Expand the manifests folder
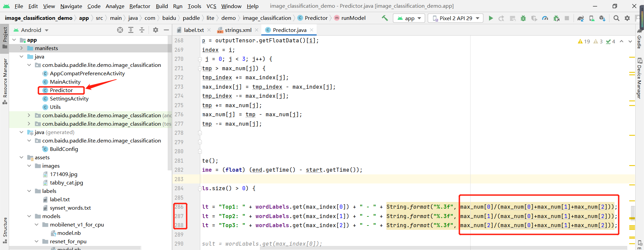 point(21,48)
